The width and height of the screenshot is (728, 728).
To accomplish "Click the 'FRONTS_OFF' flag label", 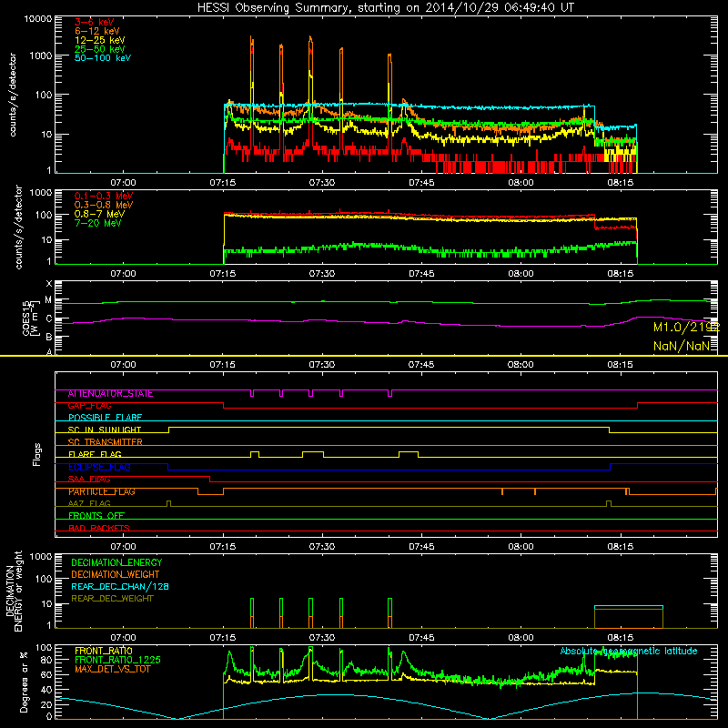I will 96,516.
